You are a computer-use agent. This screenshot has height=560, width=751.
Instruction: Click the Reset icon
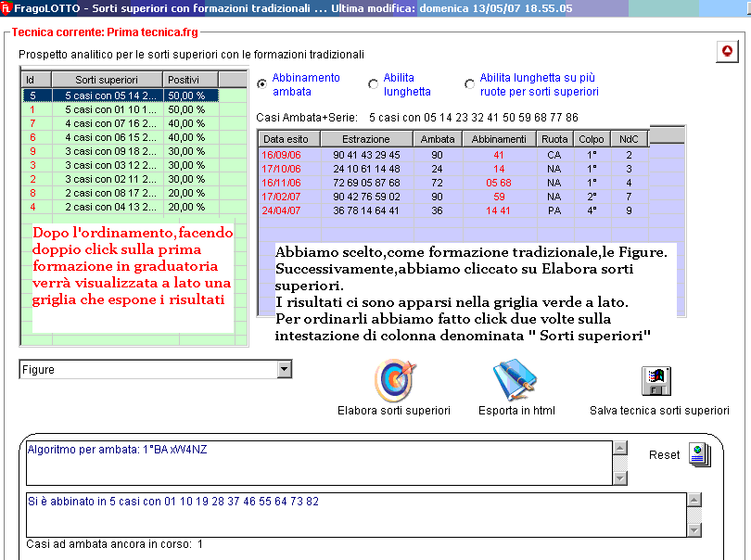coord(699,455)
